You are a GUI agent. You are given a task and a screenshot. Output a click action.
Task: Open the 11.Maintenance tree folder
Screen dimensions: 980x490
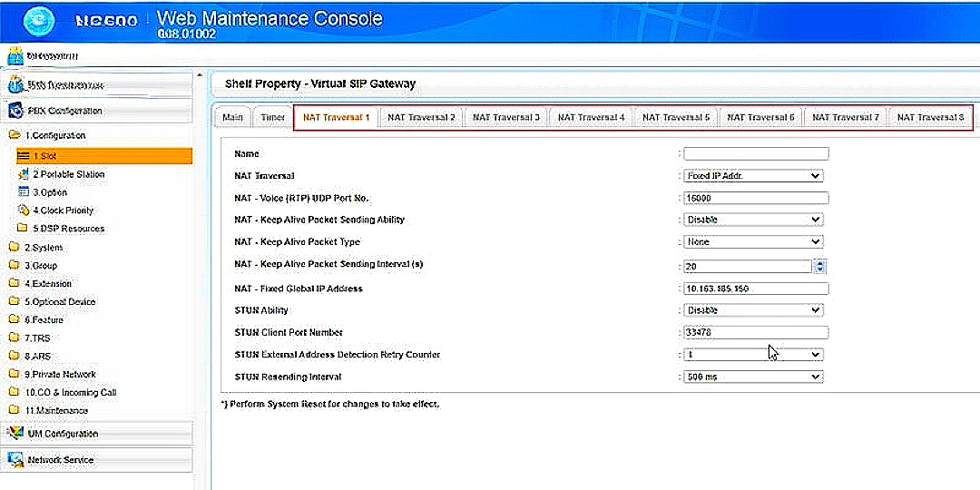tap(14, 411)
